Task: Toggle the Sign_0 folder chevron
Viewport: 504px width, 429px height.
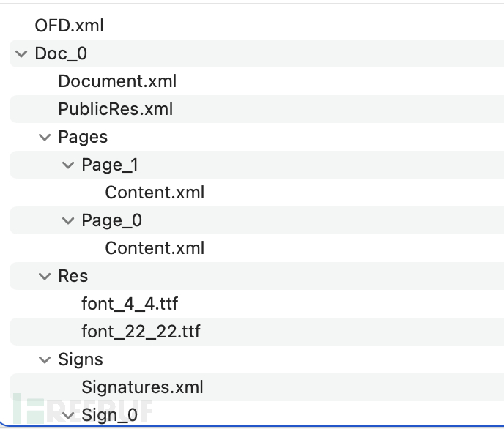Action: click(68, 415)
